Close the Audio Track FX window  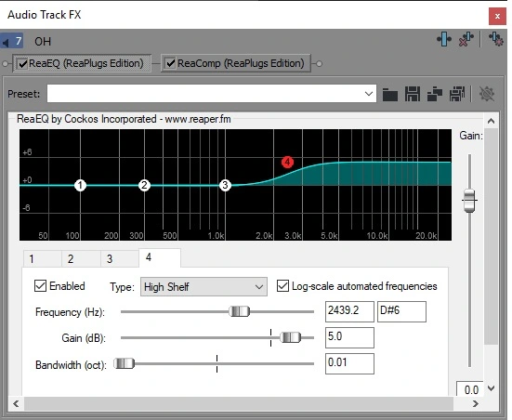497,16
